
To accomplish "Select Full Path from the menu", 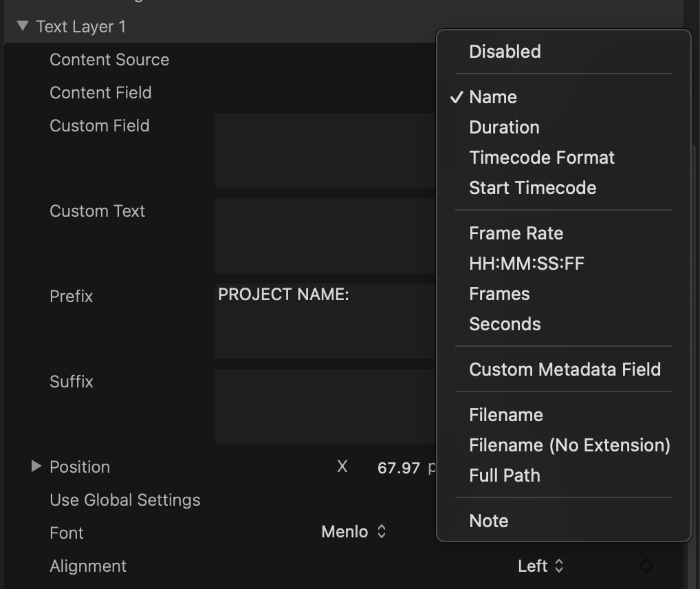I will [504, 475].
